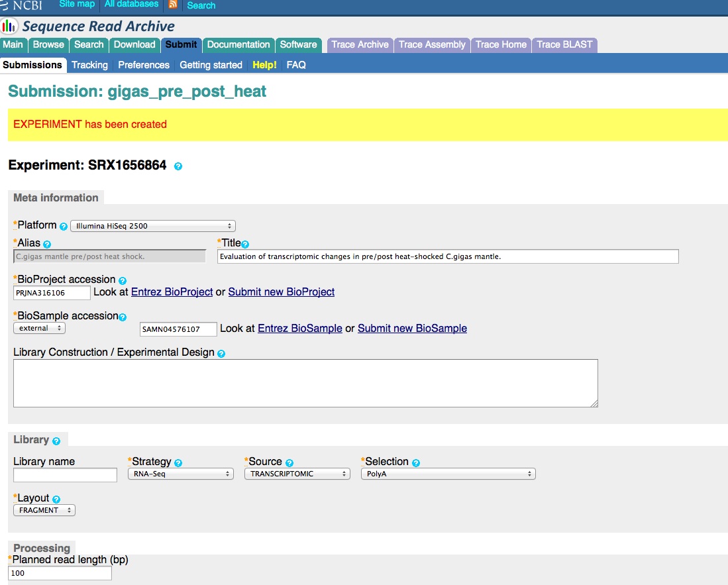Open the Strategy dropdown set to RNA-Seq
The image size is (728, 585).
180,474
